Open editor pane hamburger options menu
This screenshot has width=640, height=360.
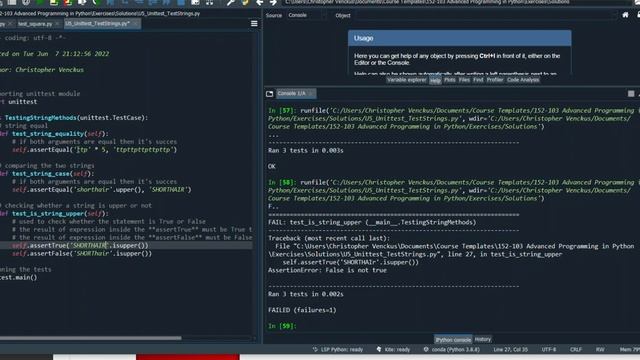(254, 24)
